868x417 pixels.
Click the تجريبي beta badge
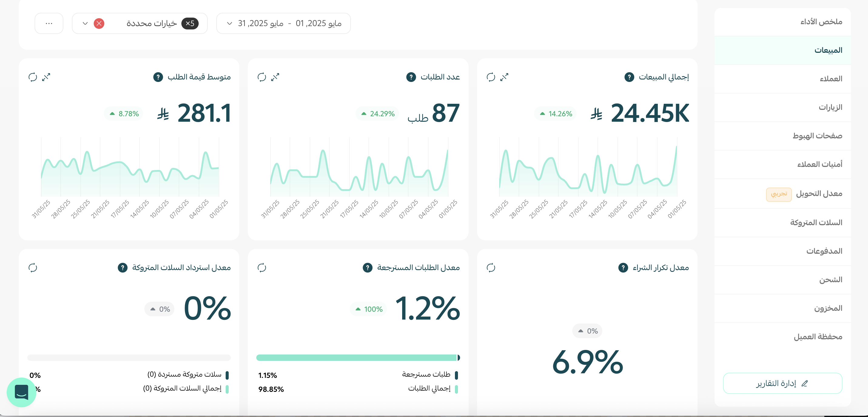click(779, 194)
